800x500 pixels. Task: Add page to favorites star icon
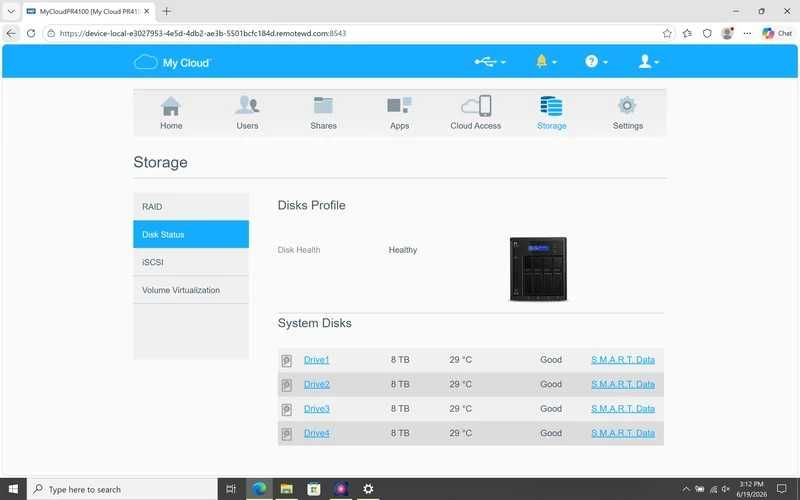point(667,33)
